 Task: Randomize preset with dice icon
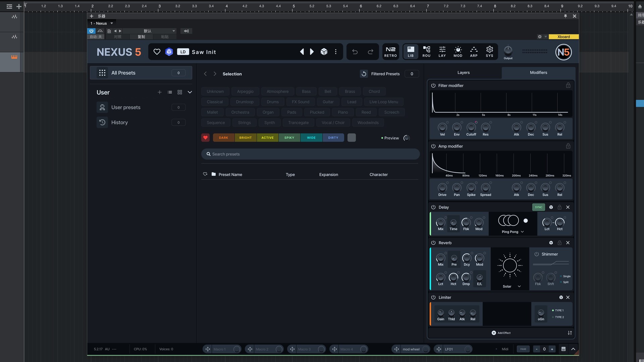(x=324, y=52)
